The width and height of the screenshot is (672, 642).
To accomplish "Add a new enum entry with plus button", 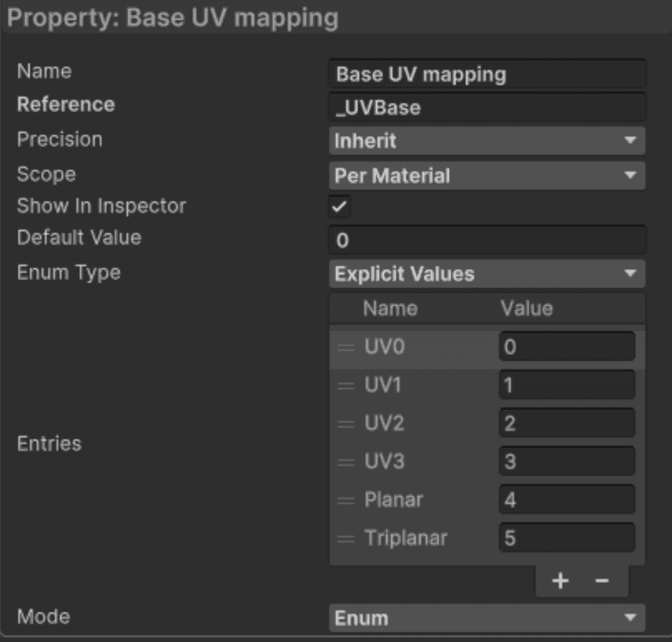I will pyautogui.click(x=561, y=581).
